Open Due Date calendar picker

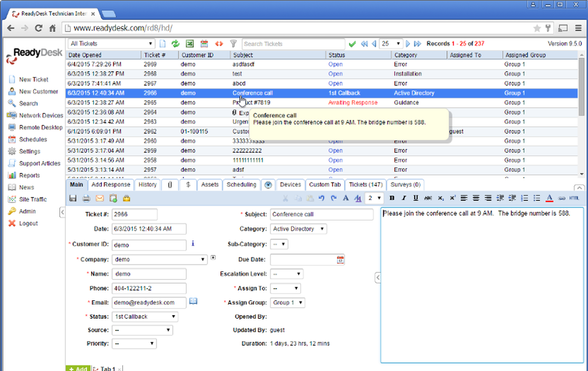(340, 260)
